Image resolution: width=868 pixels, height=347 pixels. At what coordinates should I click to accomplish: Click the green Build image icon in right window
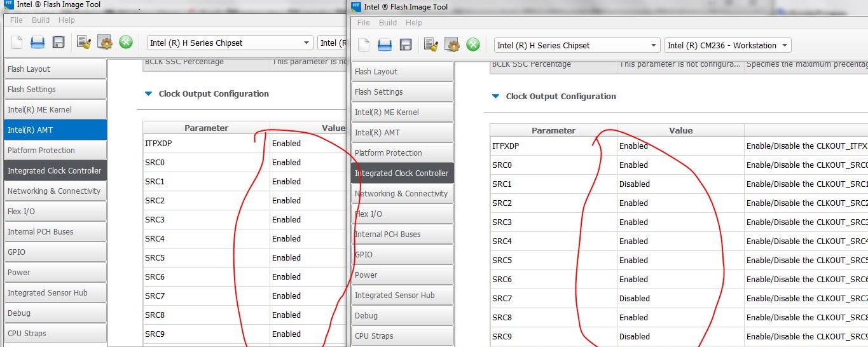click(x=473, y=45)
